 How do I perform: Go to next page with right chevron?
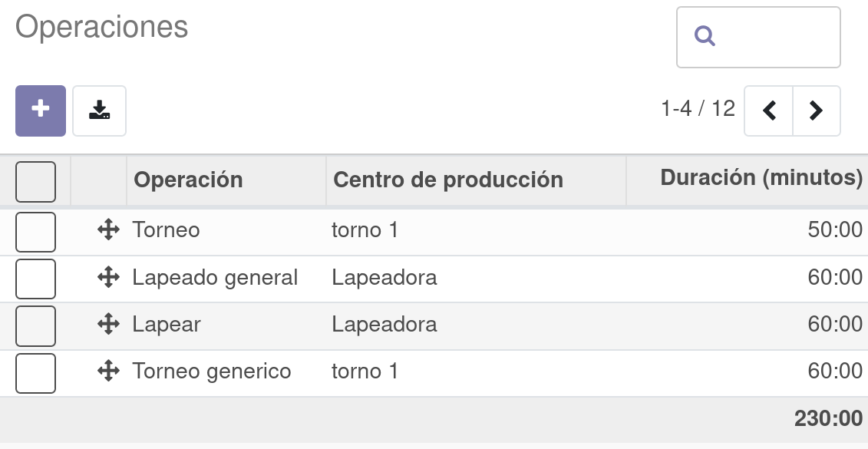pos(817,111)
